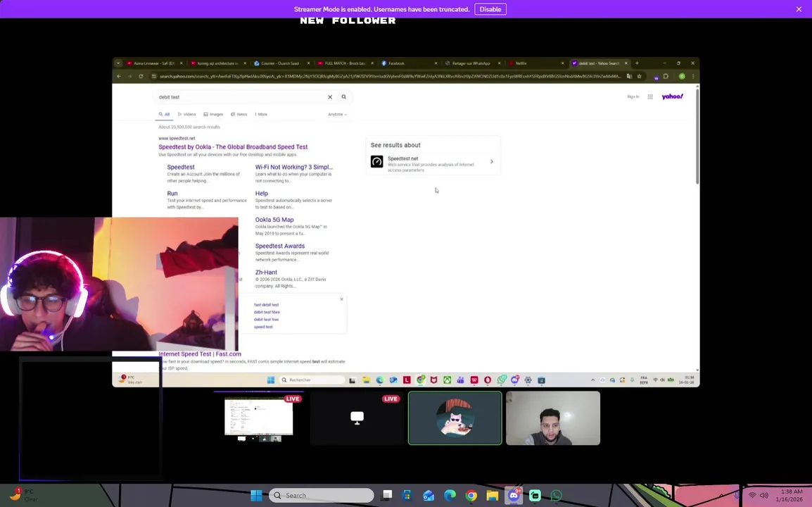Select the Images search filter
Viewport: 812px width, 507px height.
coord(213,114)
